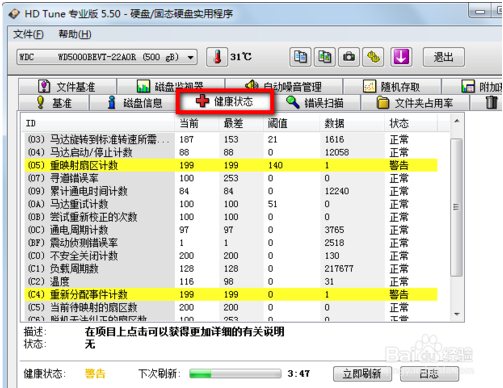The height and width of the screenshot is (388, 503).
Task: Select the (0C) 通电周期计数 row
Action: pyautogui.click(x=231, y=230)
